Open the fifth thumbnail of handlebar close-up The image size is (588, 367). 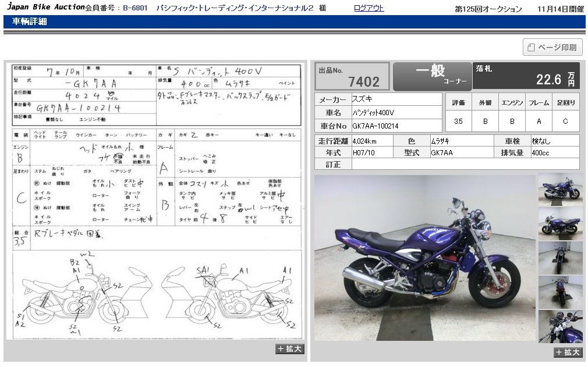click(x=560, y=326)
